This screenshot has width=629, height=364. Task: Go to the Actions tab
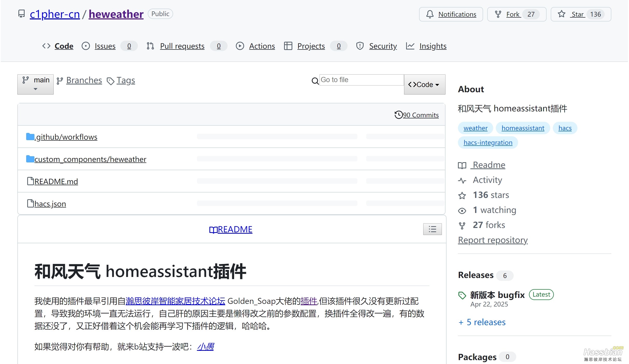[x=262, y=46]
